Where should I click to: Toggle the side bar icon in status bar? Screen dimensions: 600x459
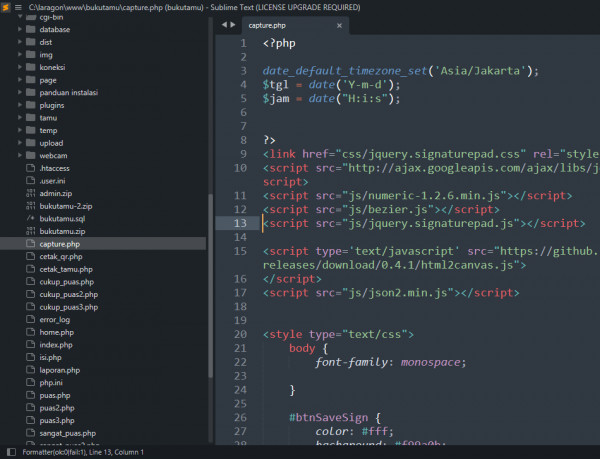tap(11, 452)
